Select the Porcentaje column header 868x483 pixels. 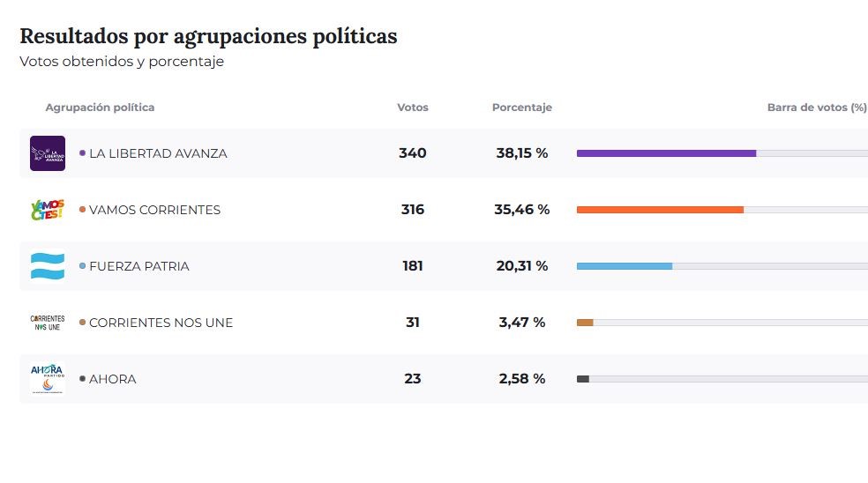521,108
